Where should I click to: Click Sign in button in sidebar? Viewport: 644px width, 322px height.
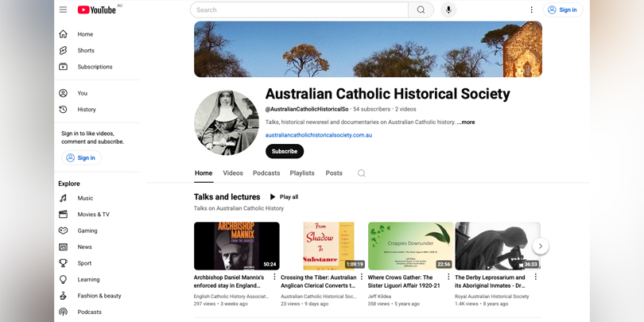click(81, 157)
